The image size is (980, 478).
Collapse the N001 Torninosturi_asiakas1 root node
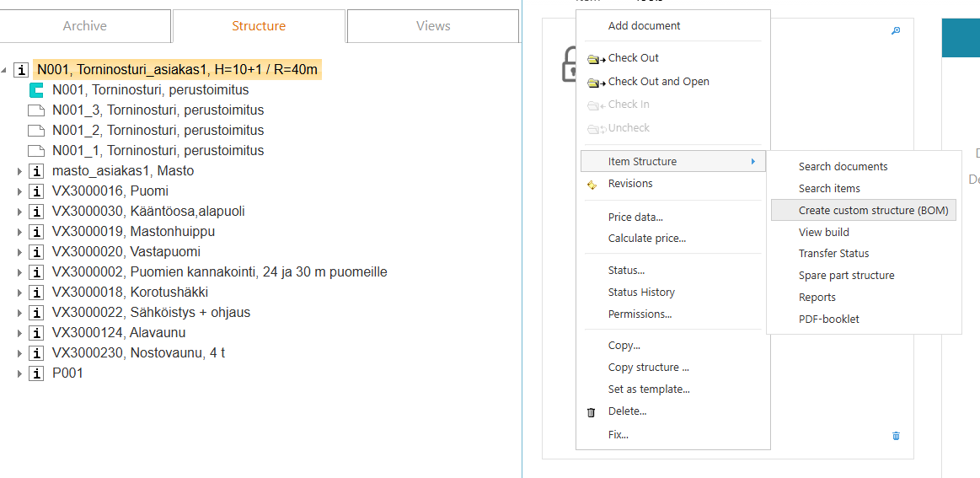(x=5, y=70)
